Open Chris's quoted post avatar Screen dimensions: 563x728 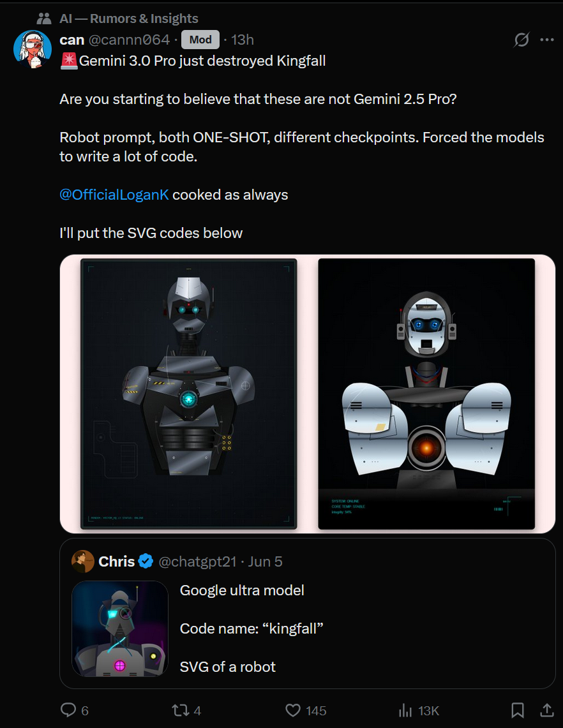pyautogui.click(x=83, y=561)
